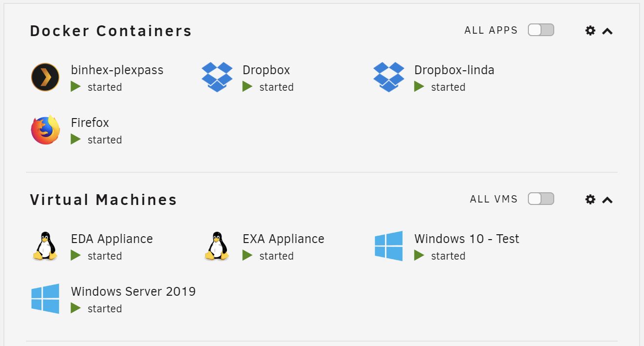Open the Windows 10 - Test VM icon
This screenshot has height=346, width=644.
(389, 246)
